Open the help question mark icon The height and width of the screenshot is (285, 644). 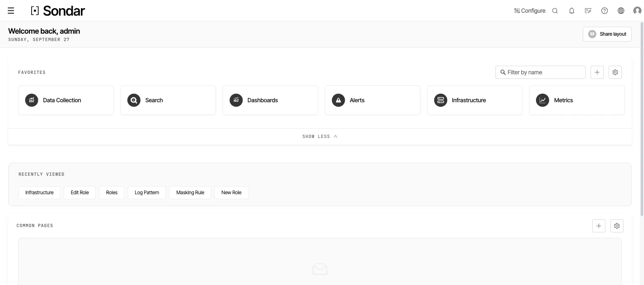coord(605,11)
